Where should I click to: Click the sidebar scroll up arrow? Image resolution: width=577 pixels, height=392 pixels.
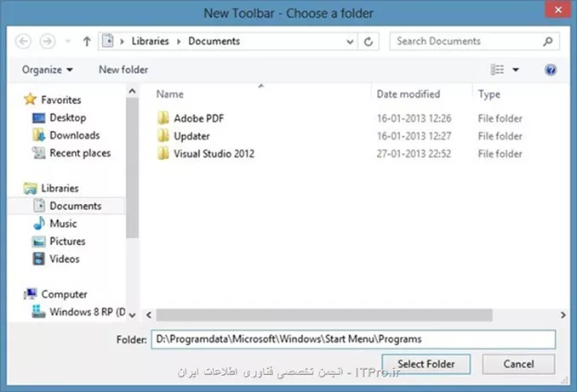(132, 91)
